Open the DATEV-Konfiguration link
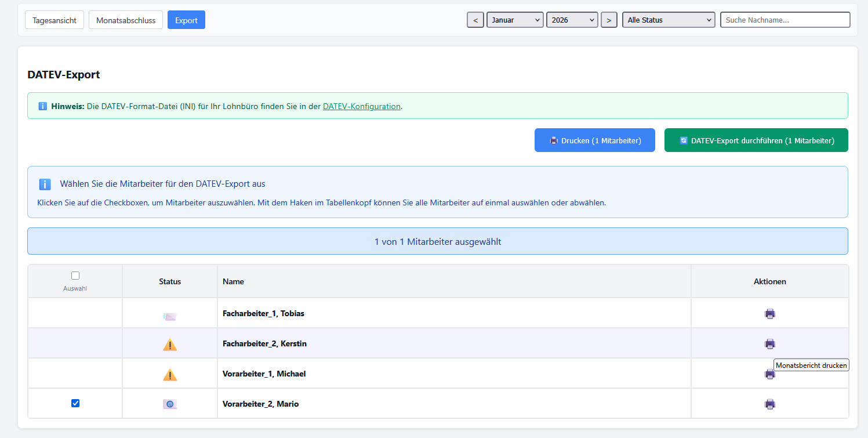Image resolution: width=868 pixels, height=438 pixels. click(362, 106)
